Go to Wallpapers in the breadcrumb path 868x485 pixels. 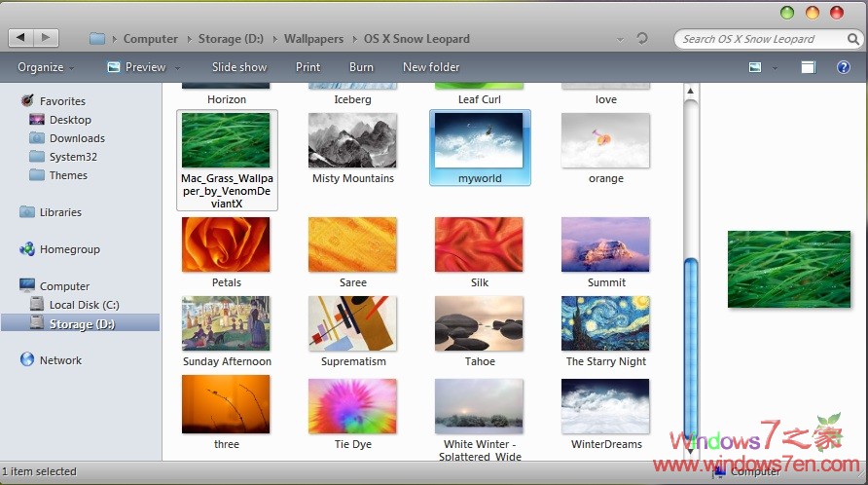pyautogui.click(x=313, y=39)
